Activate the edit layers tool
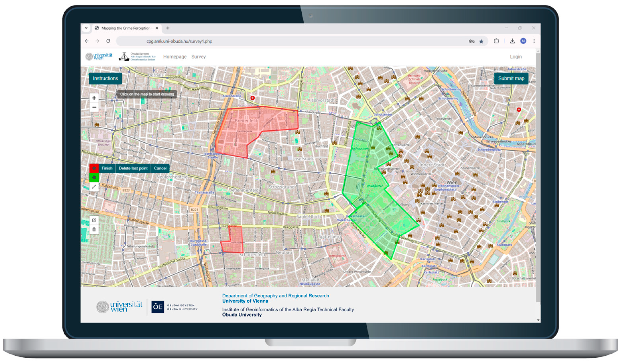Viewport: 622px width, 364px height. click(x=94, y=220)
